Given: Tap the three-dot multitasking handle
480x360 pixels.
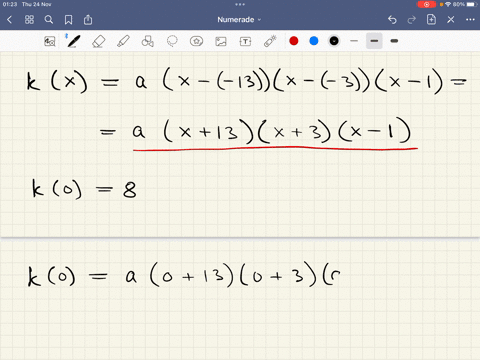Looking at the screenshot, I should 240,4.
